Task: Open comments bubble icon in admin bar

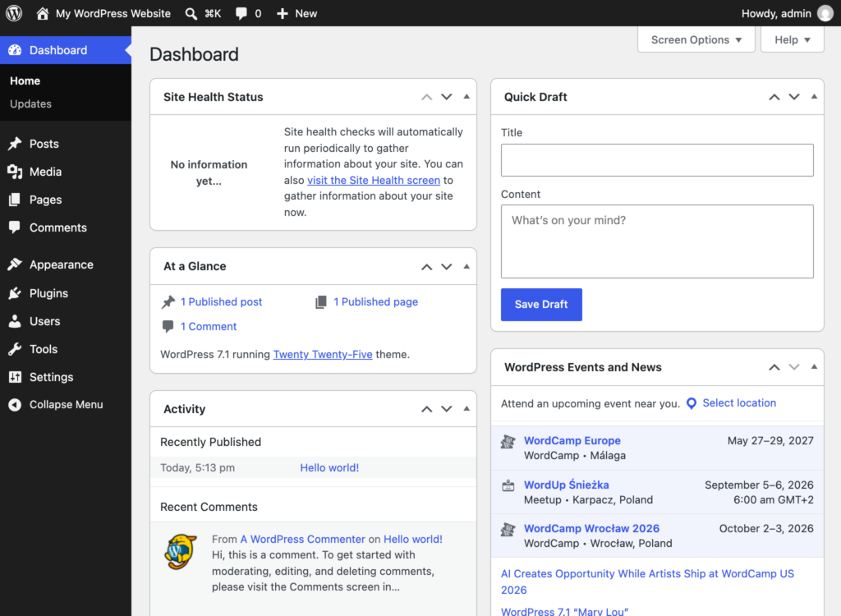Action: click(241, 13)
